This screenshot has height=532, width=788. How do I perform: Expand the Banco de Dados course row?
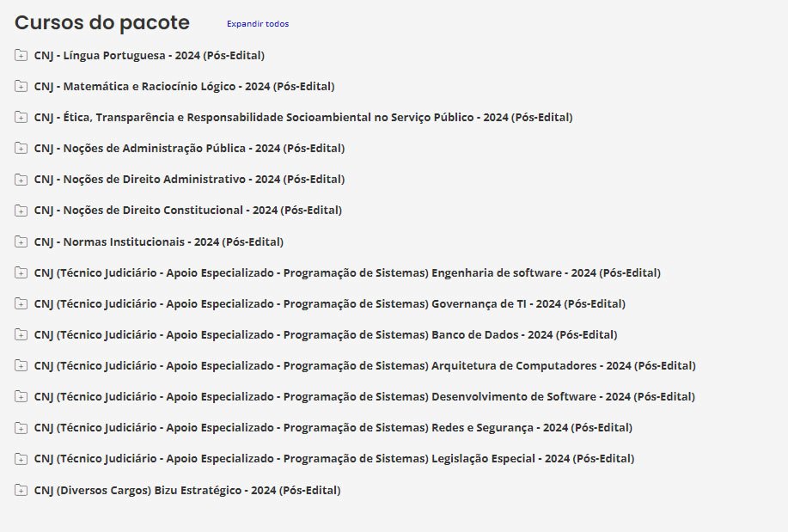point(21,335)
